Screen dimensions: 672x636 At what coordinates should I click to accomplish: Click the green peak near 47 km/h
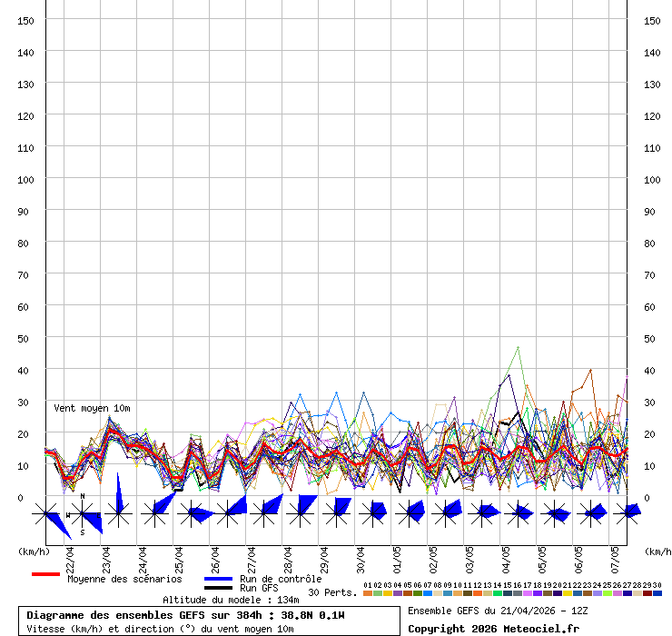(518, 347)
